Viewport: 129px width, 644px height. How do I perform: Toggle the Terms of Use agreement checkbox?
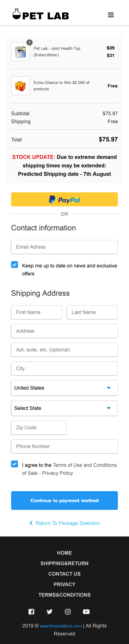[x=15, y=464]
